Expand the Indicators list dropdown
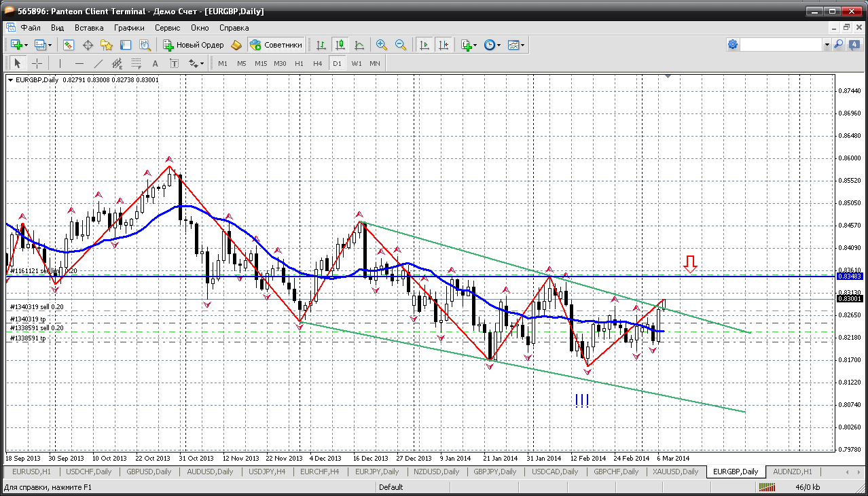The width and height of the screenshot is (868, 496). tap(469, 45)
